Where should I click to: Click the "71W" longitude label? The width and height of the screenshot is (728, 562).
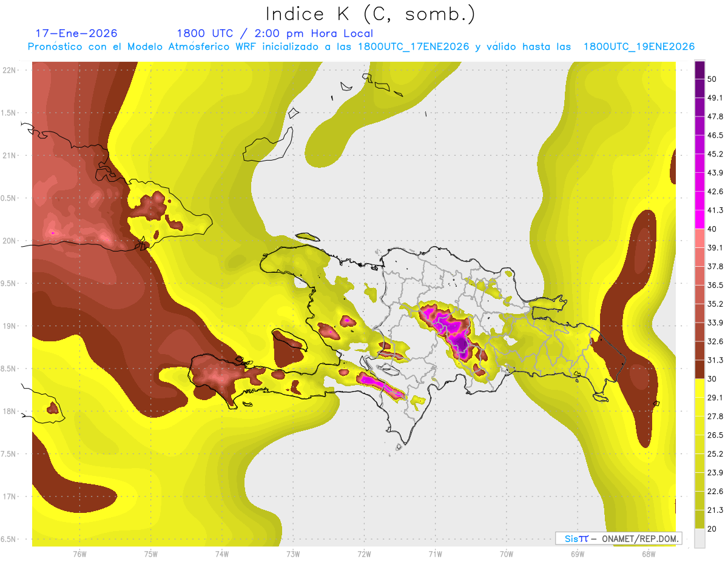(x=435, y=554)
